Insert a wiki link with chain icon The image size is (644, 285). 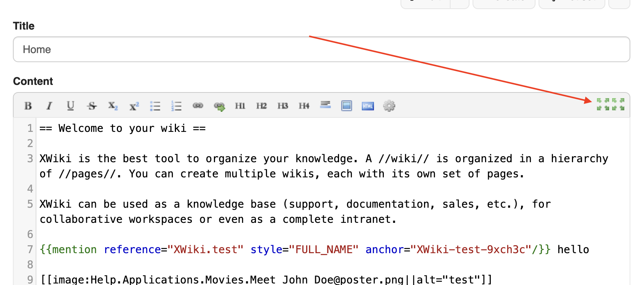tap(198, 105)
